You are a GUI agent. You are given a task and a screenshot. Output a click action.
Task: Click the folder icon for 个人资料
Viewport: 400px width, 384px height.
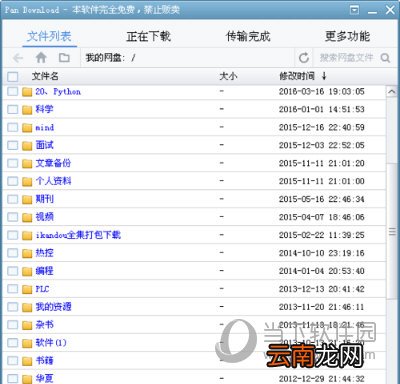tap(27, 182)
